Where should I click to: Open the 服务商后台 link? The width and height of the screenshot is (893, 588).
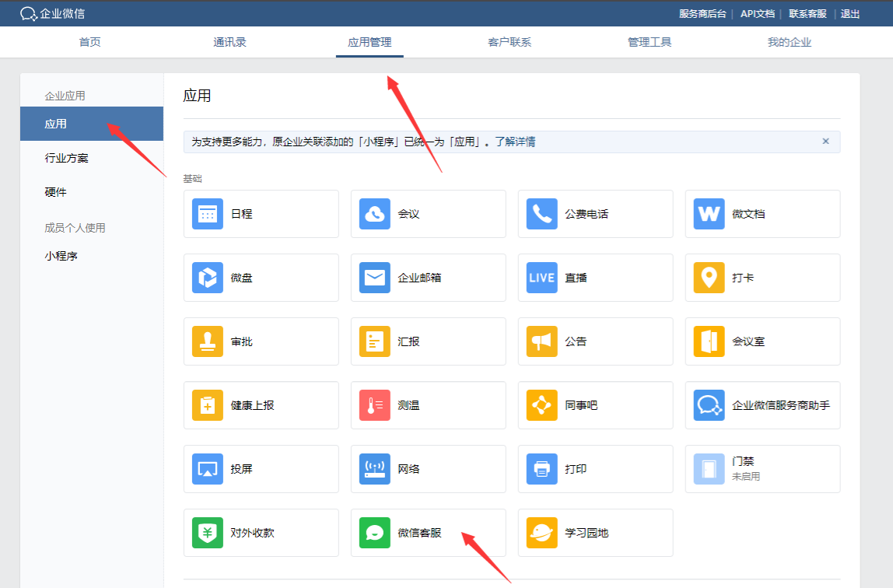(x=702, y=14)
